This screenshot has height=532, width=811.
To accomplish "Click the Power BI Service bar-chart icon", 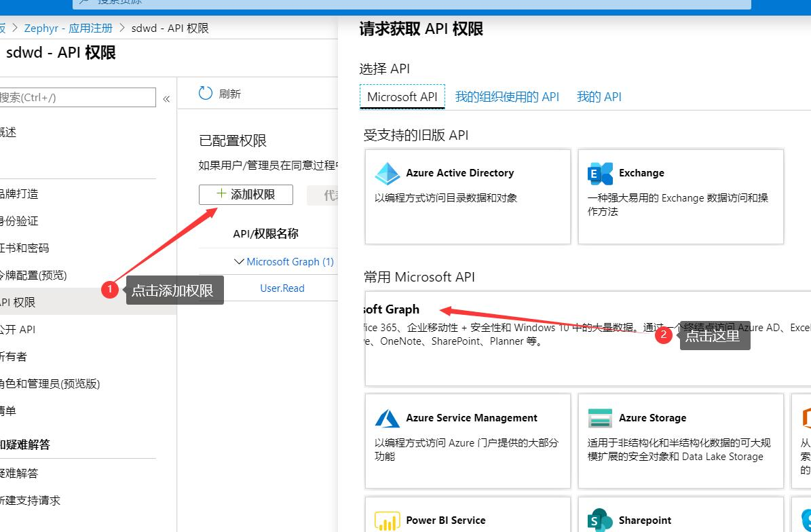I will point(388,521).
